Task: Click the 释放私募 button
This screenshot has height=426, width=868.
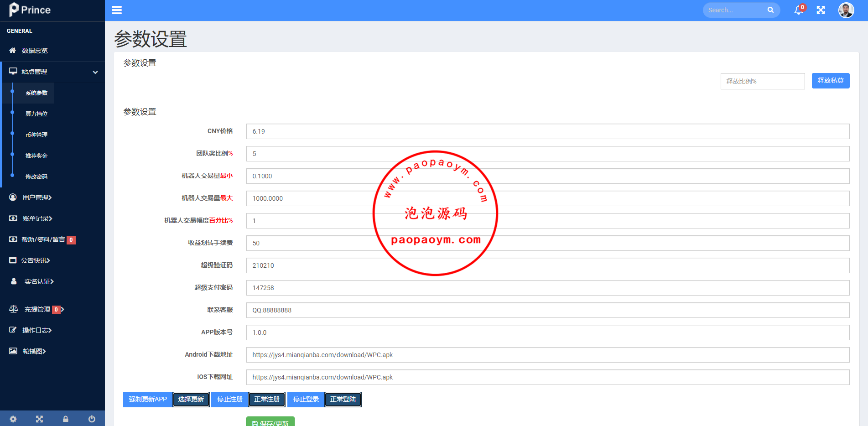Action: click(830, 81)
